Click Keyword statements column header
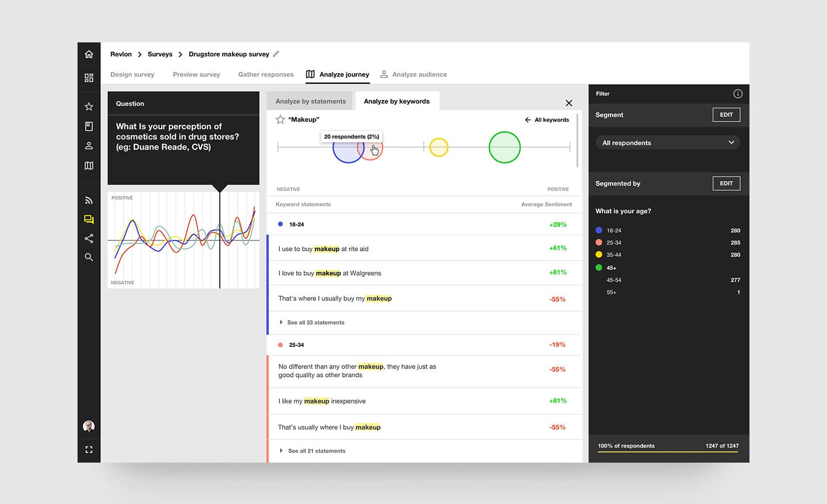The image size is (827, 504). 303,205
